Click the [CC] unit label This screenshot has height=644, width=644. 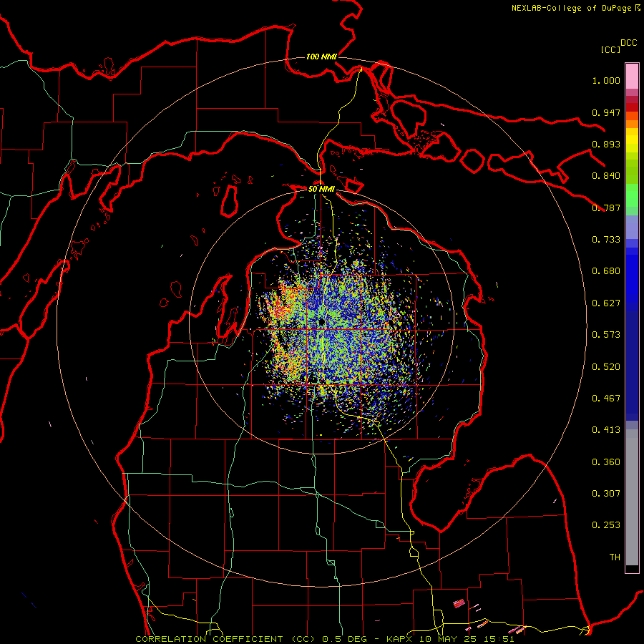point(610,49)
